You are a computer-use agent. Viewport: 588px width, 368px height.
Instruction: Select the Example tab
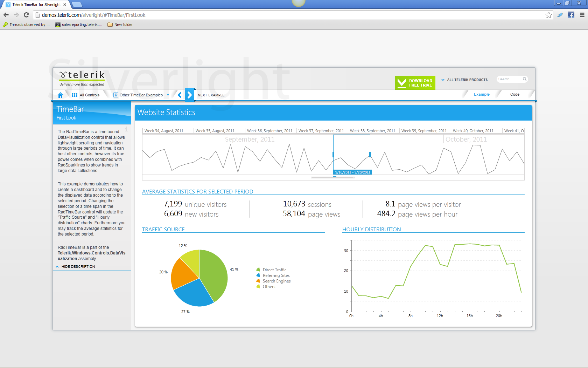[482, 94]
